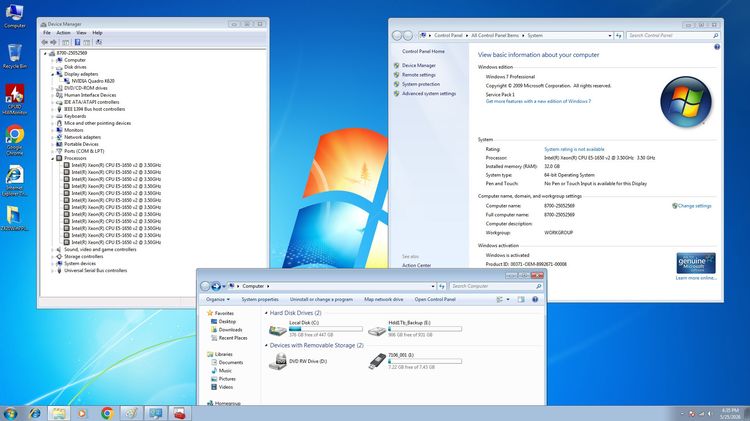Click Open Control Panel toolbar button

click(x=435, y=299)
